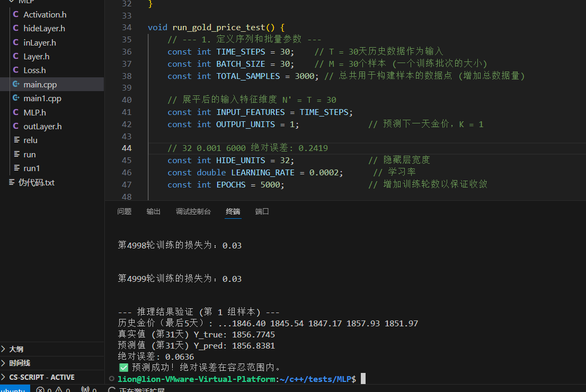
Task: Click the C header icon beside Activation.h
Action: click(x=15, y=14)
